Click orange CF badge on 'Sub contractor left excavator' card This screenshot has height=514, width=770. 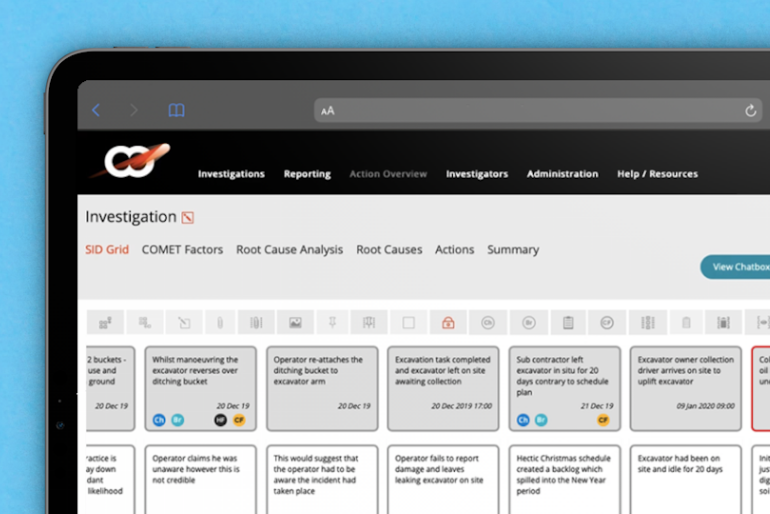click(603, 420)
